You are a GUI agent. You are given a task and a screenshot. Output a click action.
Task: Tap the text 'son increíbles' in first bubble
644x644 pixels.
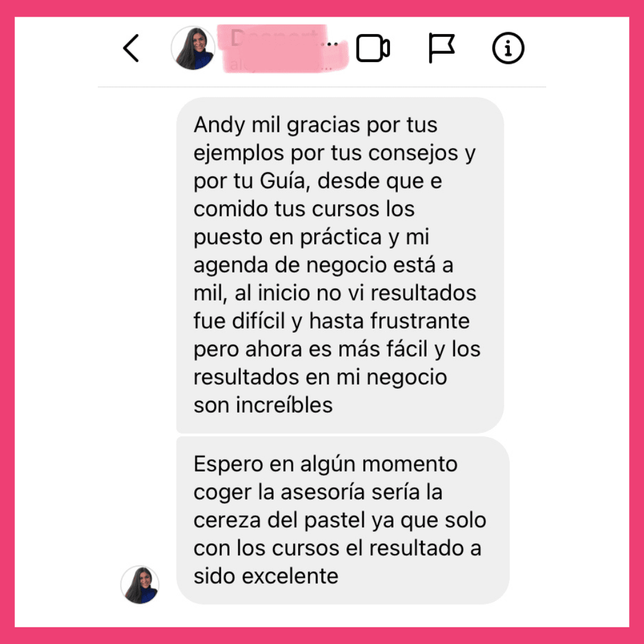[x=263, y=405]
